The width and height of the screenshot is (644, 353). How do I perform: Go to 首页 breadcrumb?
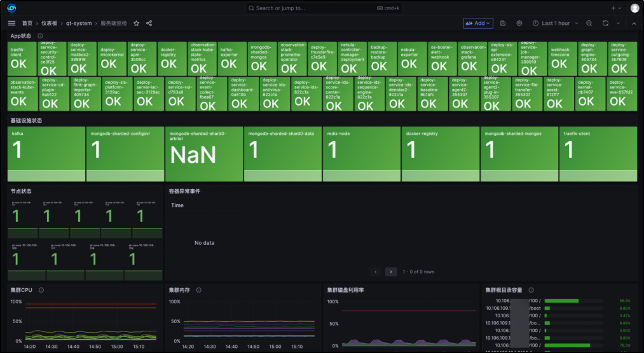27,24
